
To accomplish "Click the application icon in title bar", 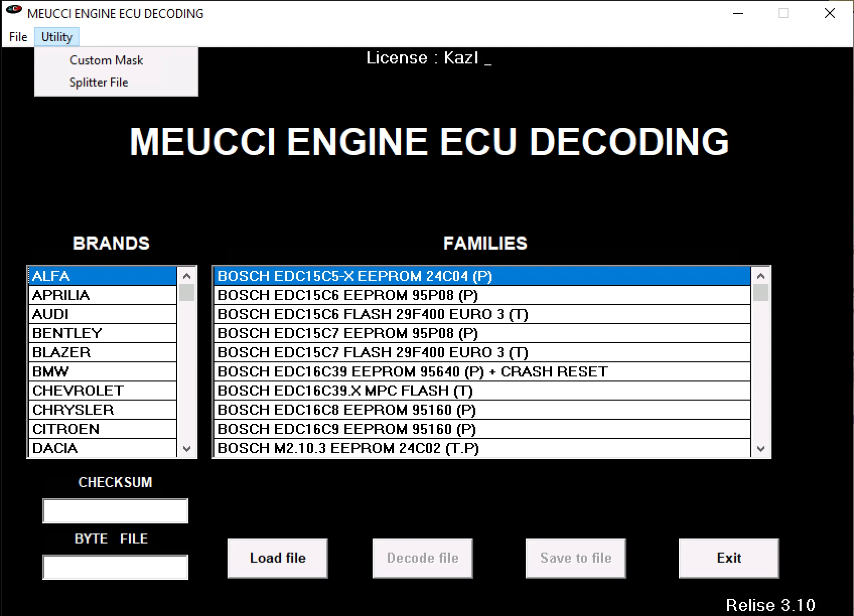I will pos(14,10).
